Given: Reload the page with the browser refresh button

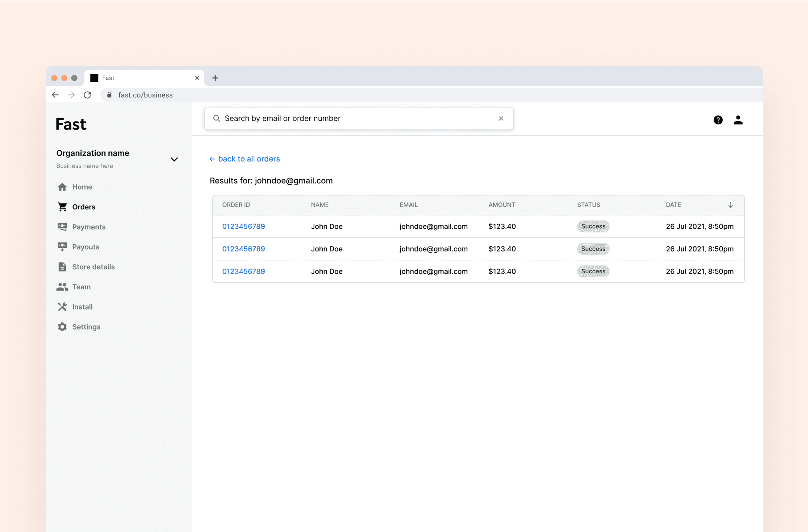Looking at the screenshot, I should 88,95.
